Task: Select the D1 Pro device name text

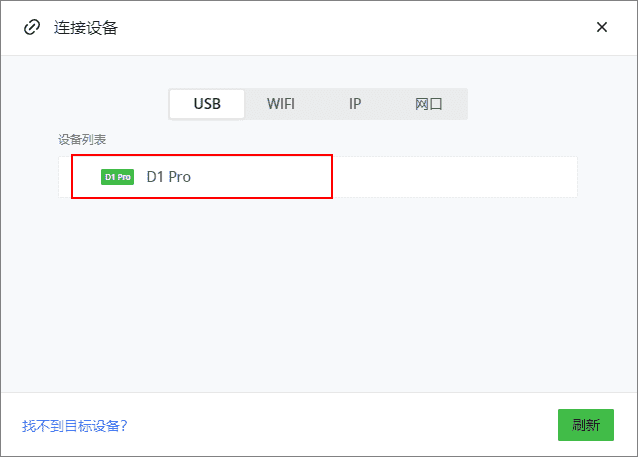Action: [x=168, y=177]
